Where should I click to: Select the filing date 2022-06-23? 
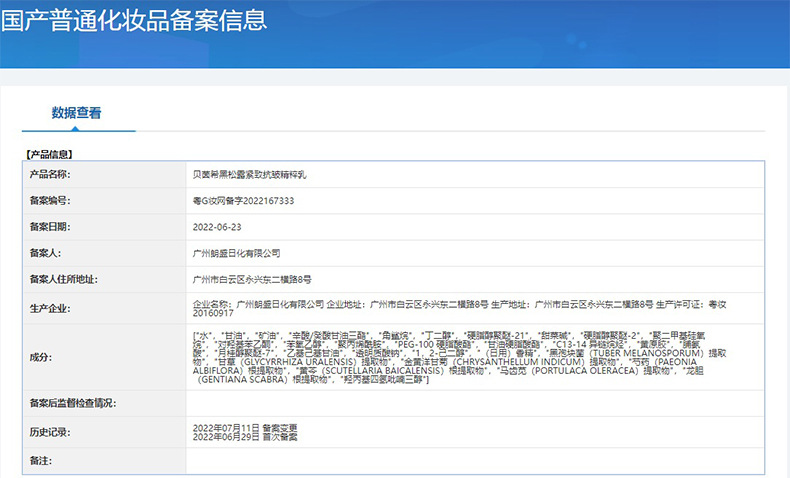click(215, 227)
